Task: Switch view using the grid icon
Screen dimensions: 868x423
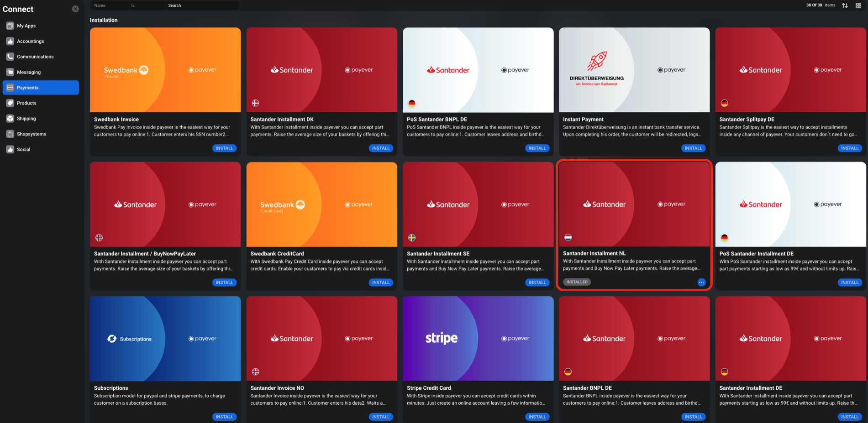Action: click(x=858, y=5)
